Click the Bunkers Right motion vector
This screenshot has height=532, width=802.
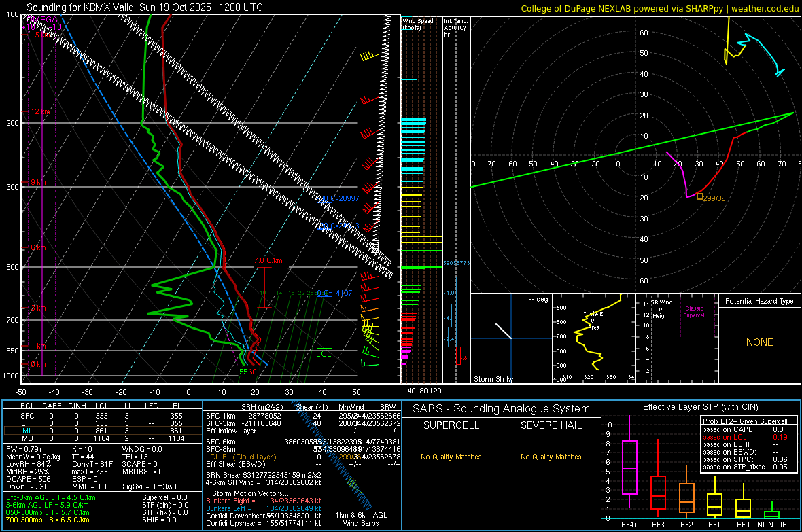coord(264,501)
